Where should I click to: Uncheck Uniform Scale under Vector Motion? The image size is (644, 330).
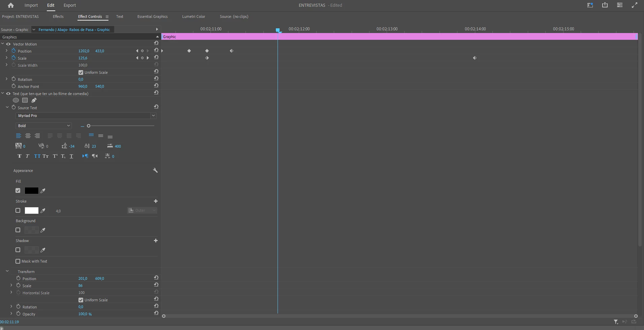pos(81,72)
